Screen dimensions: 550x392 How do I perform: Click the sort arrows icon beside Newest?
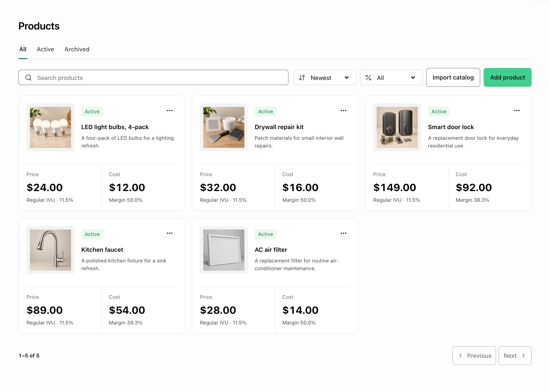pyautogui.click(x=302, y=78)
